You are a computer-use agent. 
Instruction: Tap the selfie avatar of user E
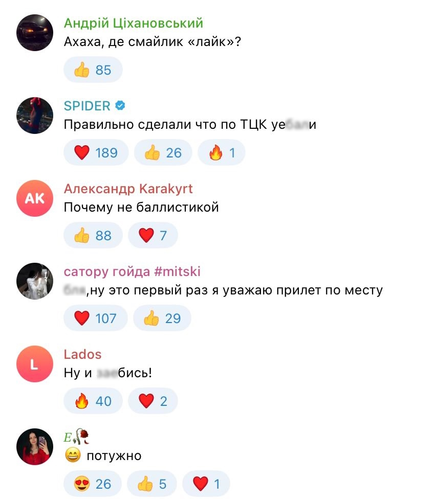(35, 447)
